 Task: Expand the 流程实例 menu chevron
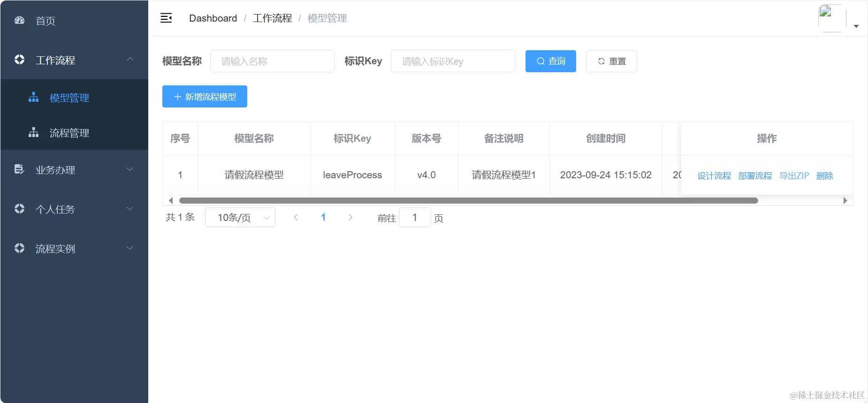coord(130,248)
